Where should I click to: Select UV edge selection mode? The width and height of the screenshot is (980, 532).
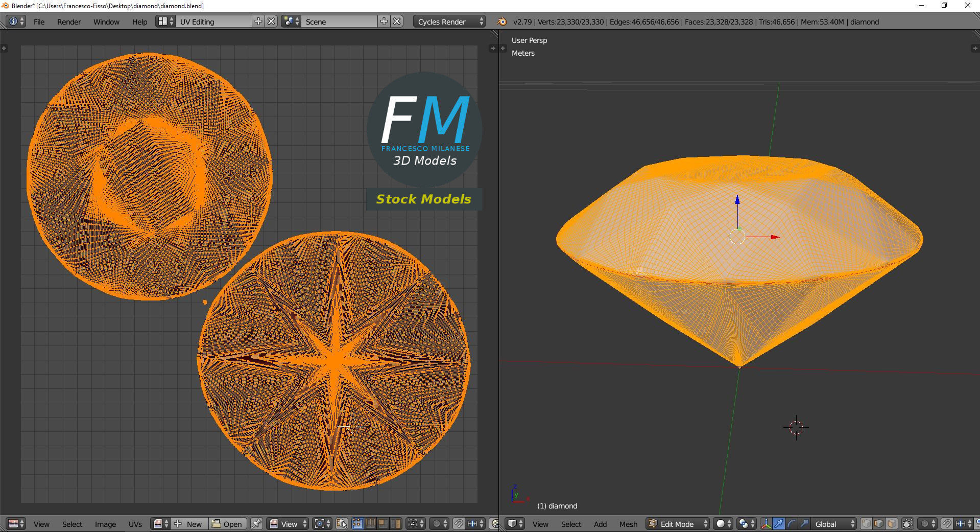tap(370, 524)
